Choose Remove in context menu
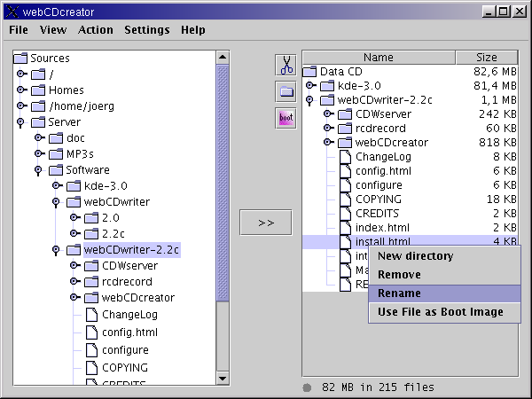Viewport: 532px width, 399px height. point(444,275)
